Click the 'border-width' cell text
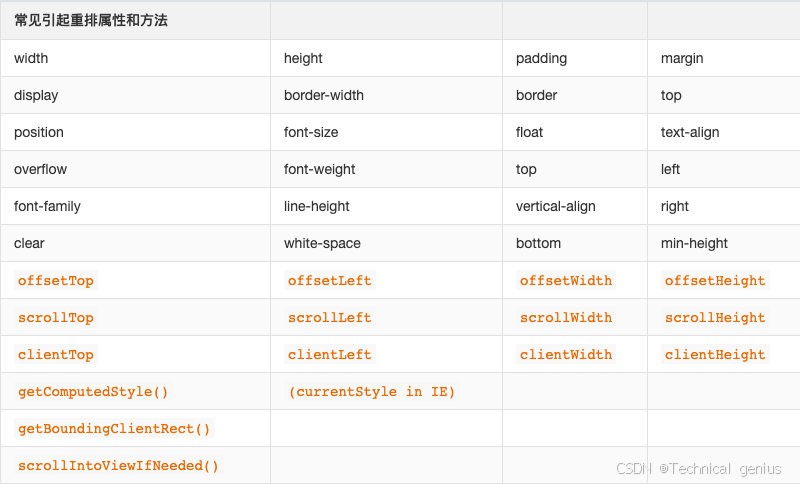The height and width of the screenshot is (484, 800). pos(324,95)
